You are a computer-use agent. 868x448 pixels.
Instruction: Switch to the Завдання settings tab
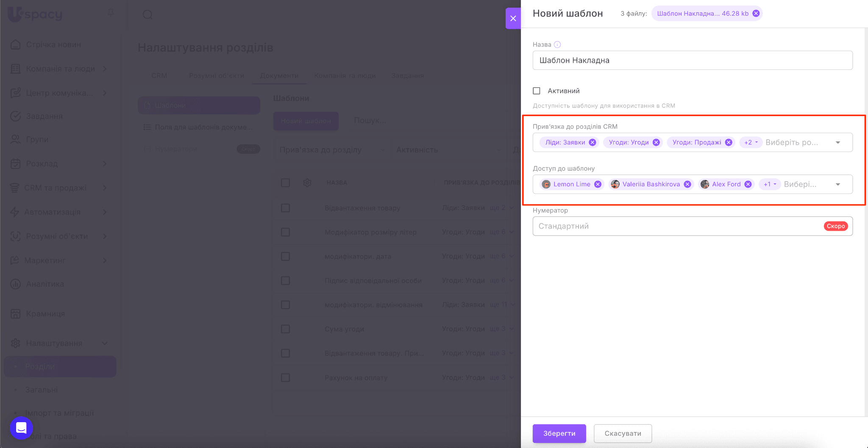tap(408, 75)
